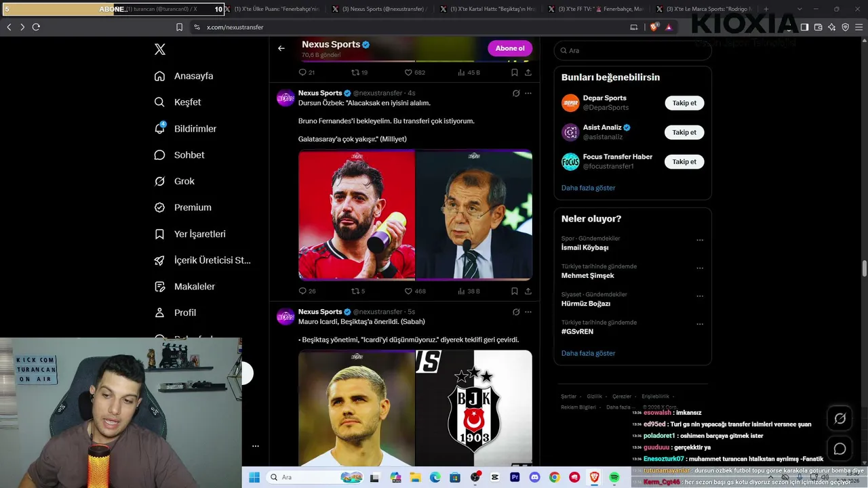Open Discord from the taskbar
Image resolution: width=868 pixels, height=488 pixels.
535,477
